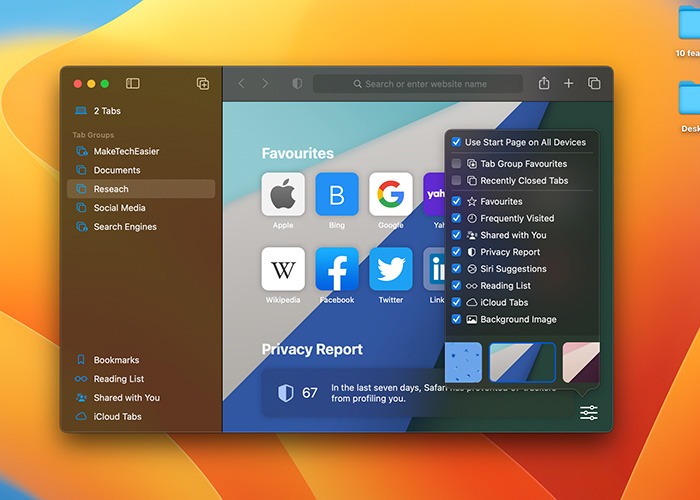
Task: Choose the blue diagonal stripes background thumbnail
Action: pos(522,362)
